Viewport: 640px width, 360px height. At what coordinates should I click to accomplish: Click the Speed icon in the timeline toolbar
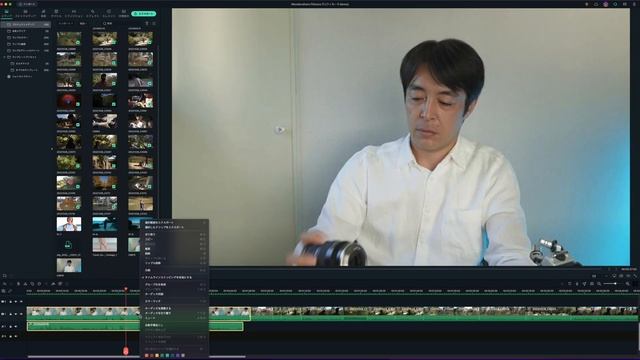pos(39,284)
